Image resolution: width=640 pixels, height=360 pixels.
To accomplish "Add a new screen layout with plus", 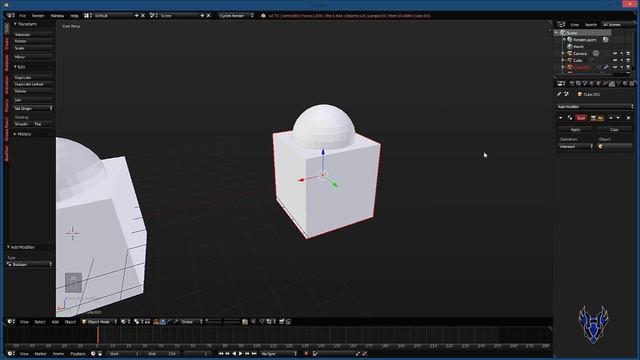I will (x=136, y=16).
